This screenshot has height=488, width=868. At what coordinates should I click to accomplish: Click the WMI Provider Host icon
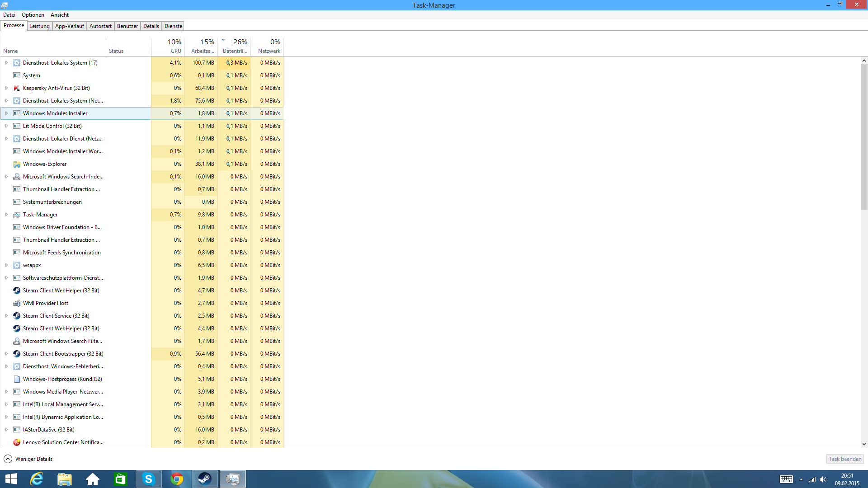pyautogui.click(x=17, y=303)
